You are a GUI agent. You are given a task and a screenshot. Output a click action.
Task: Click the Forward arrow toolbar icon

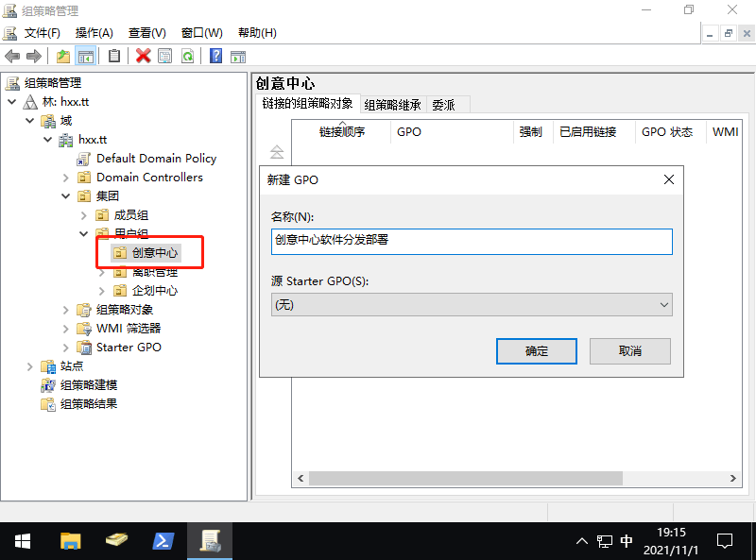[34, 57]
